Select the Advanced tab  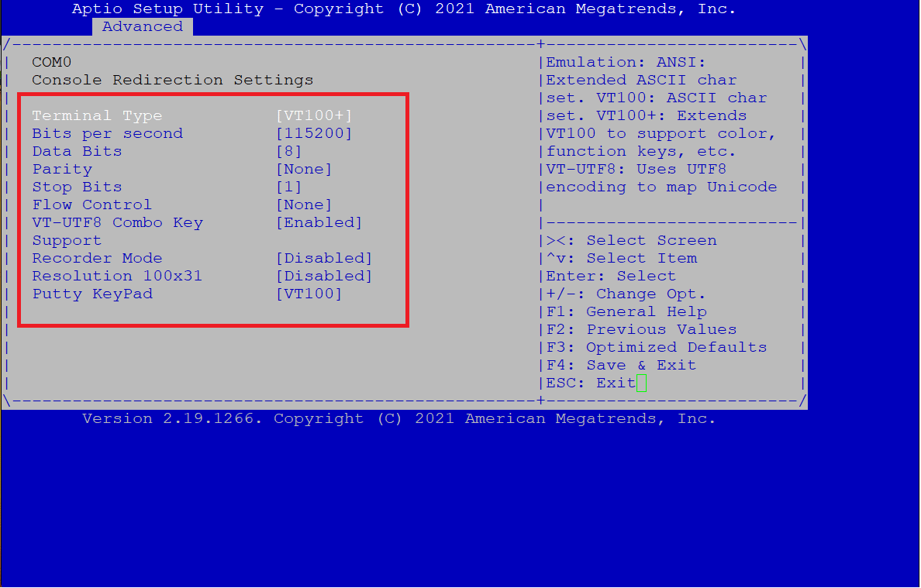pyautogui.click(x=143, y=26)
